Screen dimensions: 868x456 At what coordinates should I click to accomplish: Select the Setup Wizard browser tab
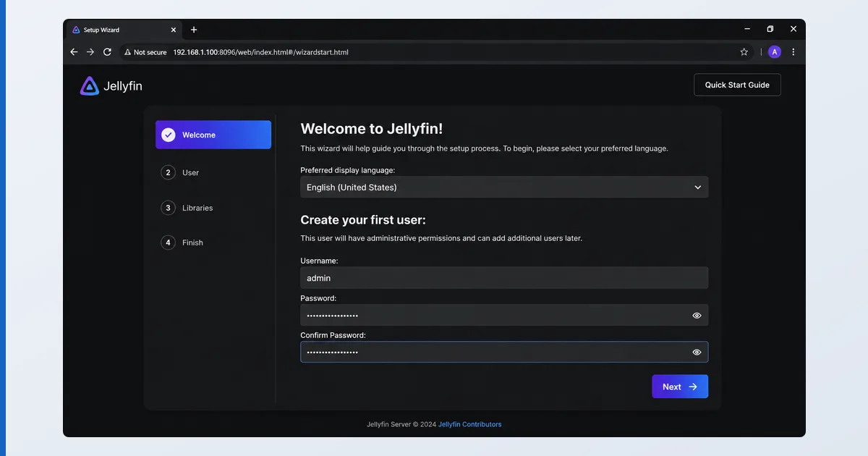(124, 30)
